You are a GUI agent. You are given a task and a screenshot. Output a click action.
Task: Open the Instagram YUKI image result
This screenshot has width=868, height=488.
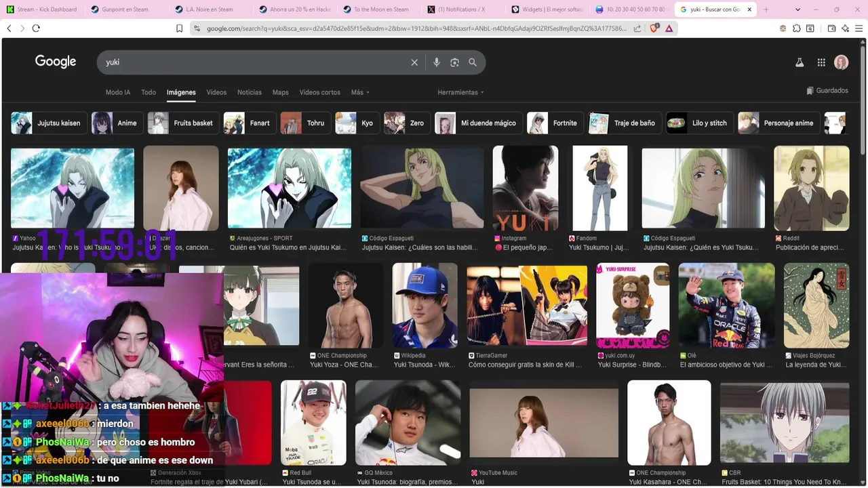[x=526, y=188]
